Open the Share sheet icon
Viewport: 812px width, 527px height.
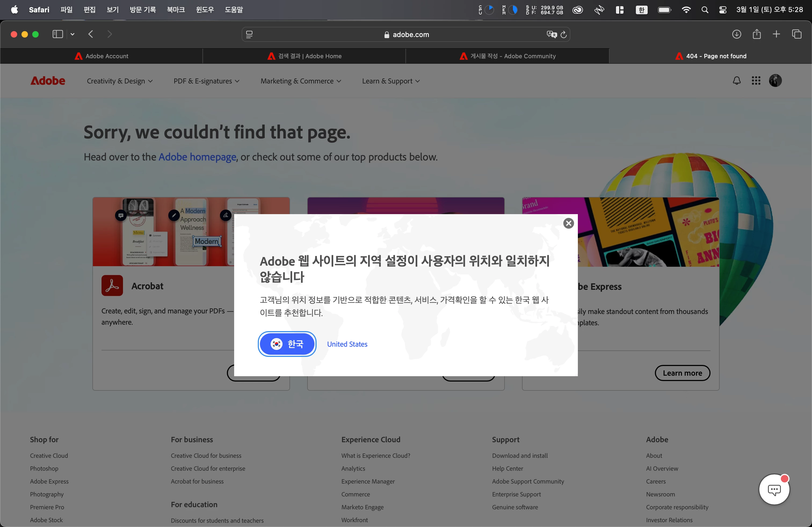click(x=756, y=34)
